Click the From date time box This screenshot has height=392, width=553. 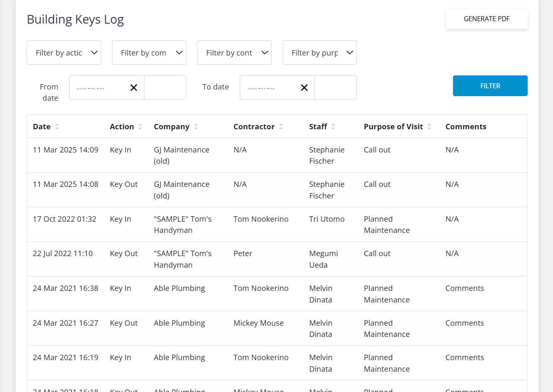(165, 88)
